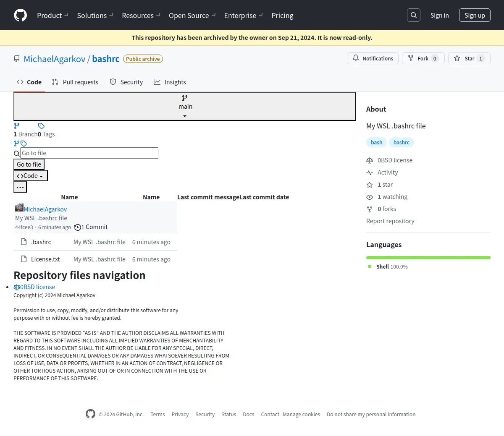Open the License.txt file
Screen dimensions: 504x436
[45, 259]
